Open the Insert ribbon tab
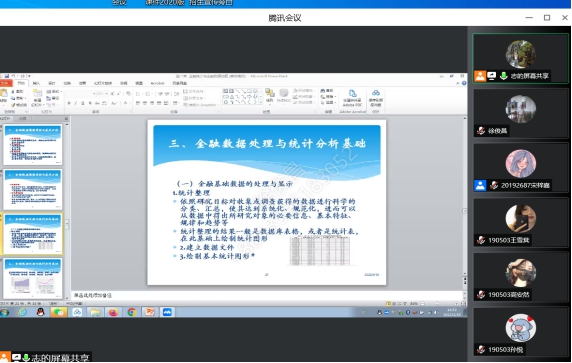This screenshot has width=572, height=363. 36,84
